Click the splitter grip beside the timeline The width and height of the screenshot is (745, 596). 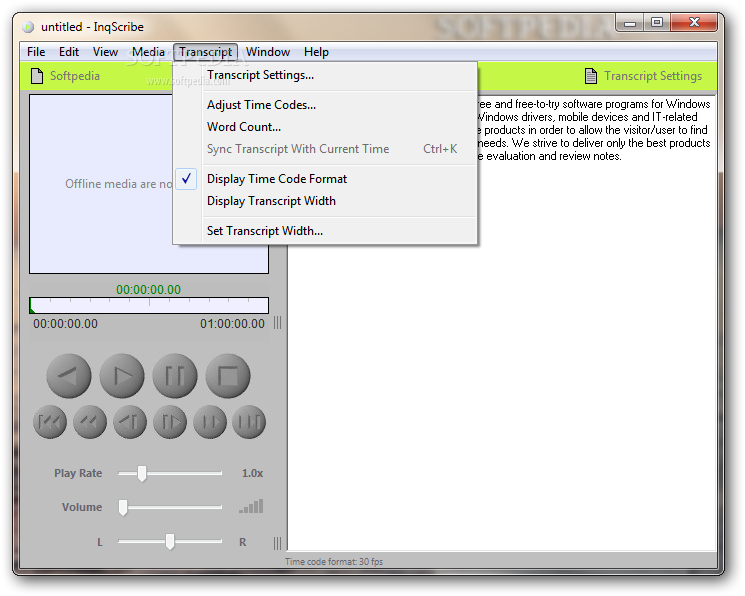(x=277, y=323)
